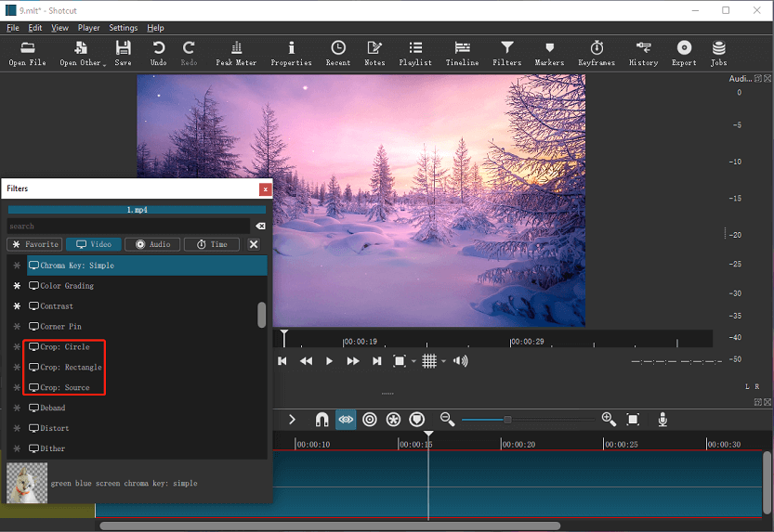Screen dimensions: 774x532
Task: Show the Timeline panel
Action: tap(462, 53)
